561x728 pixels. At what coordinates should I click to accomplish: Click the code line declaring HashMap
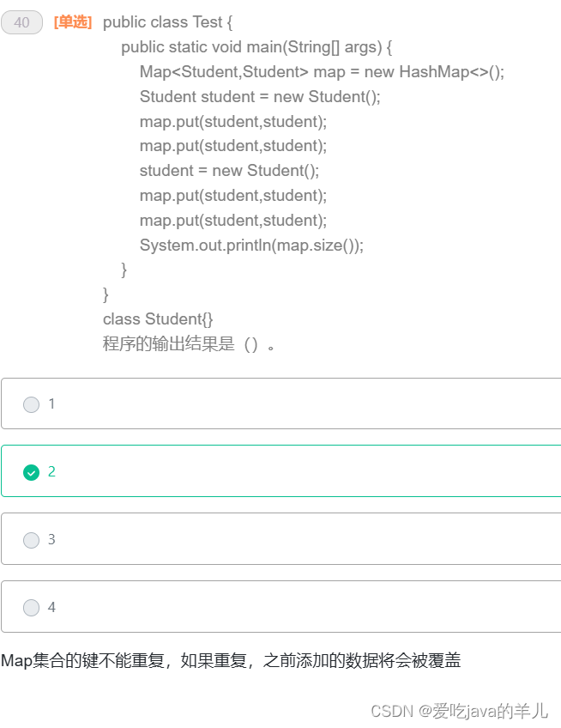coord(322,71)
